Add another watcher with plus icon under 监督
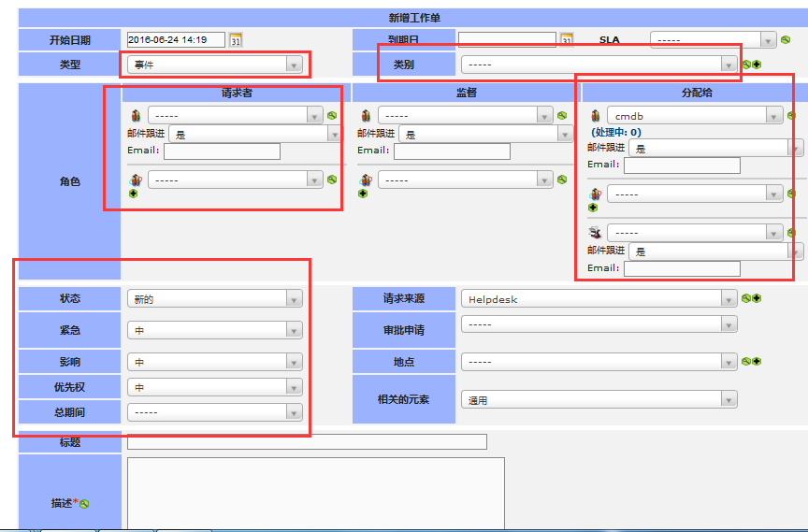 (x=364, y=194)
